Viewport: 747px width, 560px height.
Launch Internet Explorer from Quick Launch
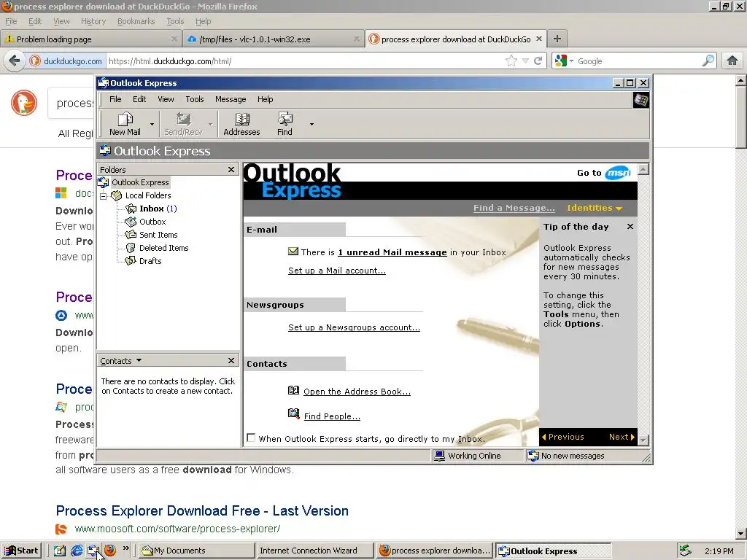[x=76, y=551]
